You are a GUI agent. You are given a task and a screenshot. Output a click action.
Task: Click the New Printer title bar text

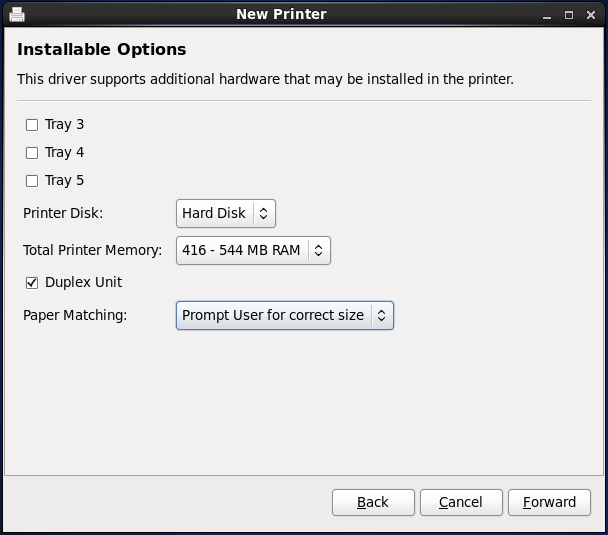[281, 14]
